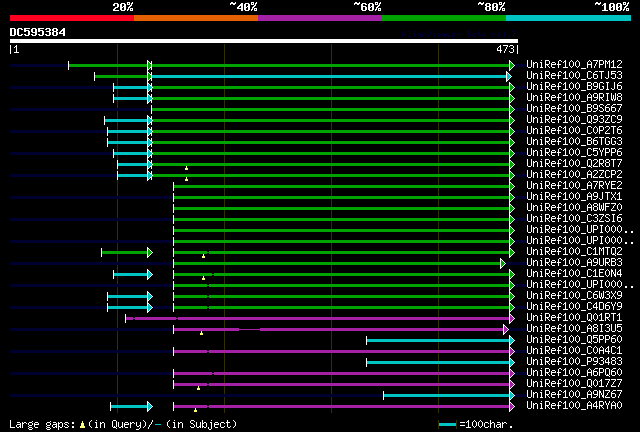Open the UniRef100_A8WFZ0 hit
This screenshot has height=432, width=640.
[574, 208]
